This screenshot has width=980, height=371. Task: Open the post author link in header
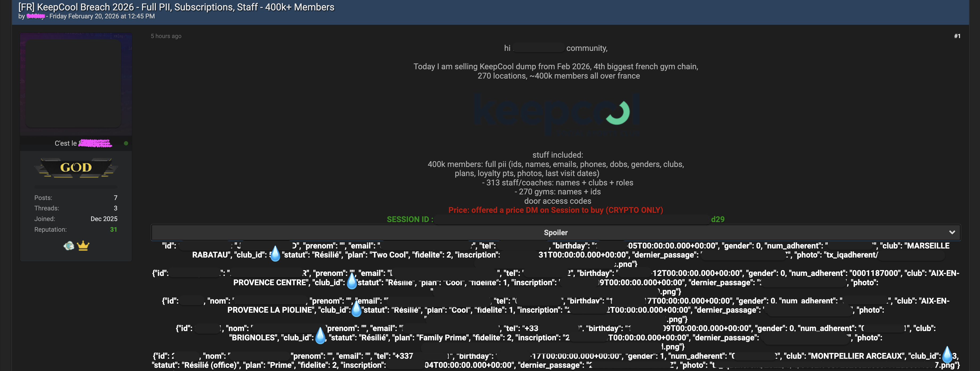point(36,16)
